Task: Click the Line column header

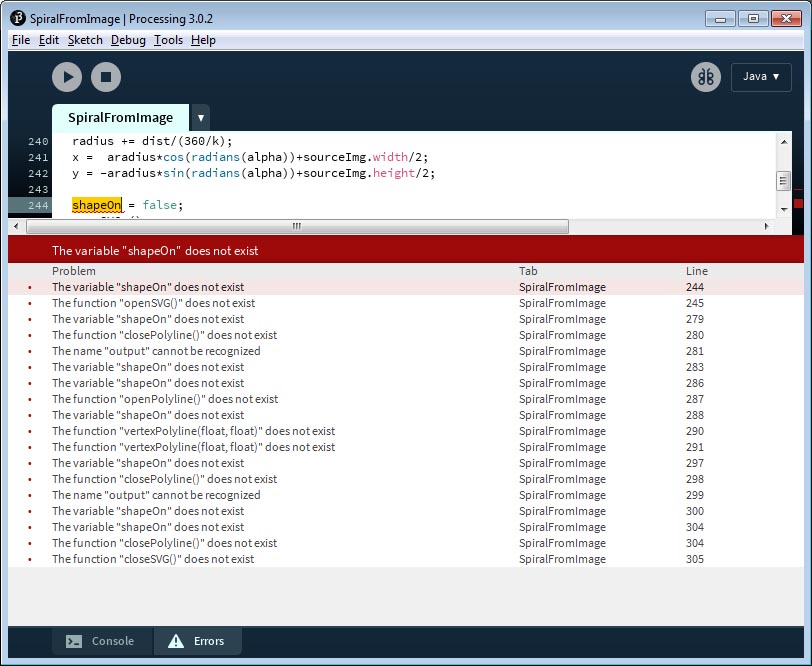Action: pos(697,271)
